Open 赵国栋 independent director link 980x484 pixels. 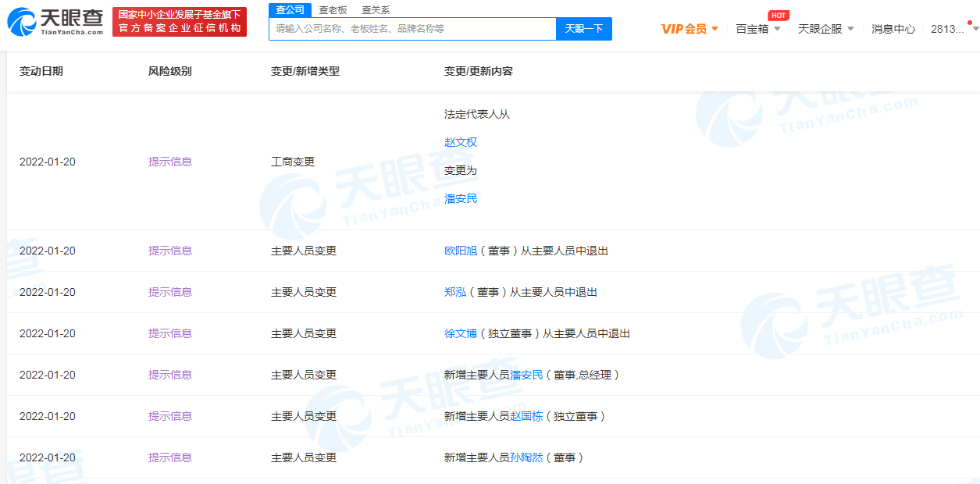526,416
